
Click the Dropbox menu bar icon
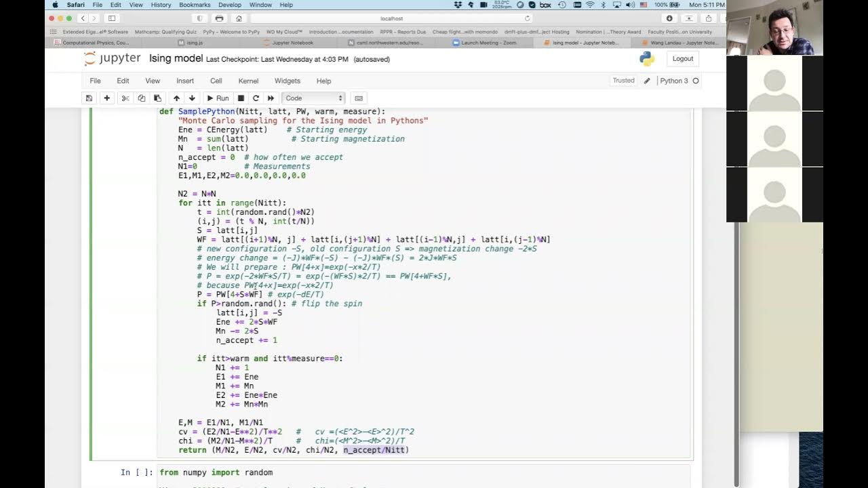pos(458,5)
